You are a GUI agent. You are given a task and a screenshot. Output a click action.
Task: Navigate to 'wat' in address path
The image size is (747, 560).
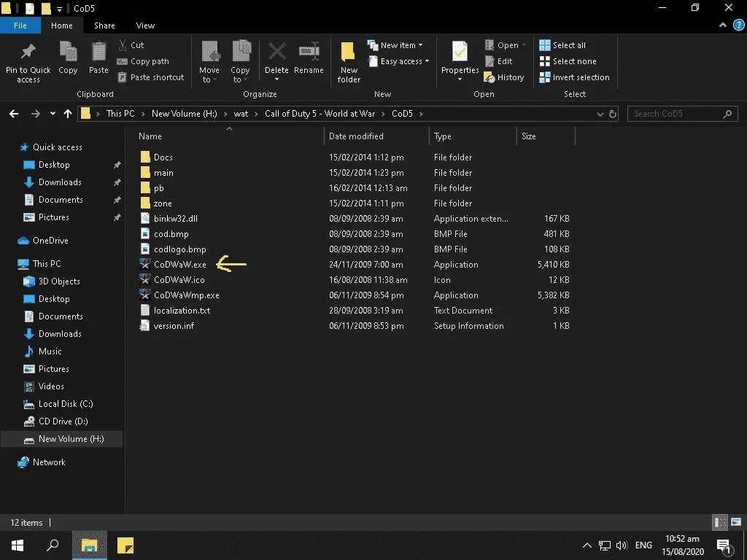241,114
